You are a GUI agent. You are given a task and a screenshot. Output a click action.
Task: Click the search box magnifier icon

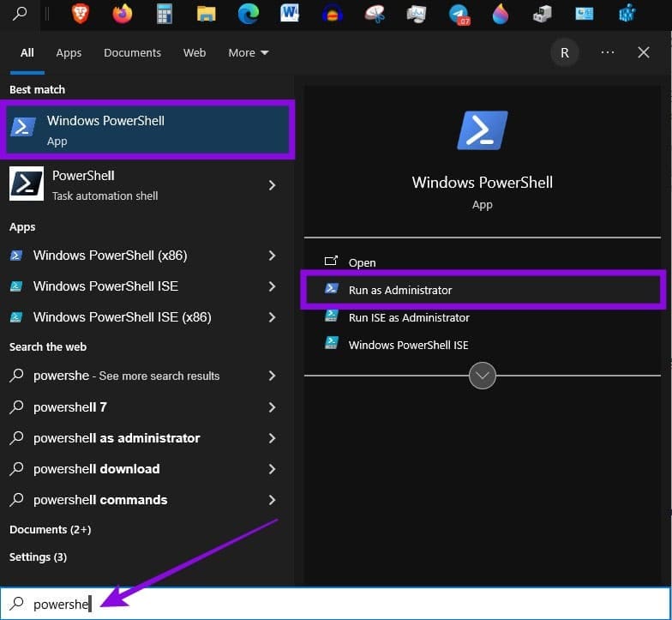pos(17,604)
